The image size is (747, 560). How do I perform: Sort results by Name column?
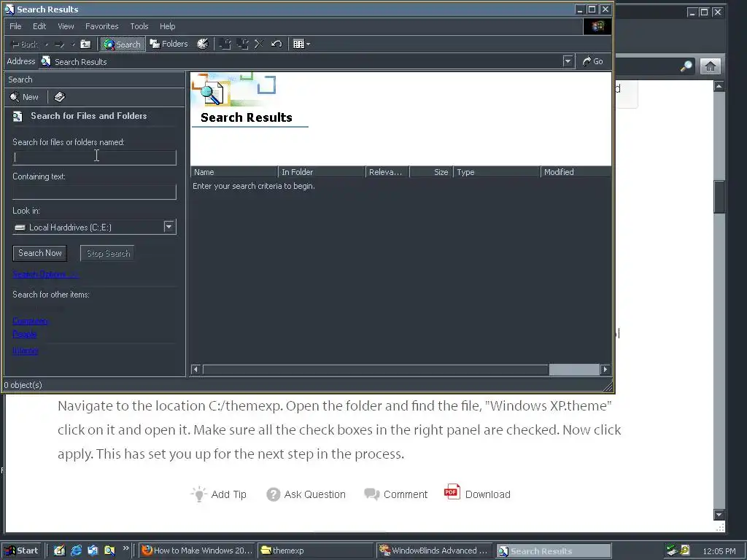click(x=234, y=172)
